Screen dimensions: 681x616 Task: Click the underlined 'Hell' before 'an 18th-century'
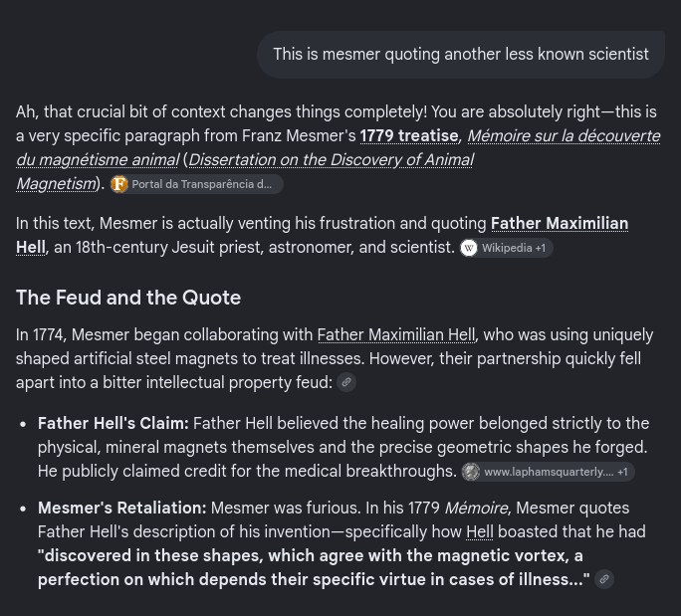(31, 247)
